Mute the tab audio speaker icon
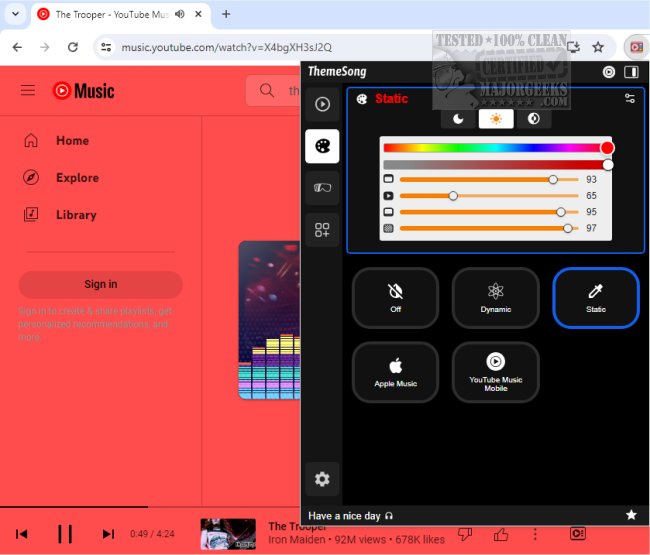 179,14
